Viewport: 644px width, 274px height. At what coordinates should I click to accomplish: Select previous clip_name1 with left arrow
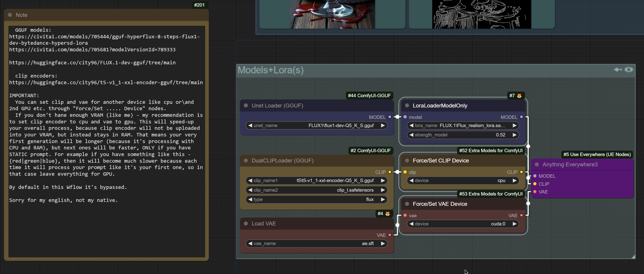point(250,180)
